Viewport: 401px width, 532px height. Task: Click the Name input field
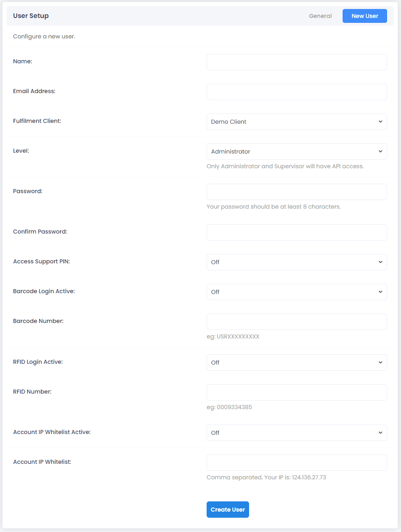(x=297, y=62)
